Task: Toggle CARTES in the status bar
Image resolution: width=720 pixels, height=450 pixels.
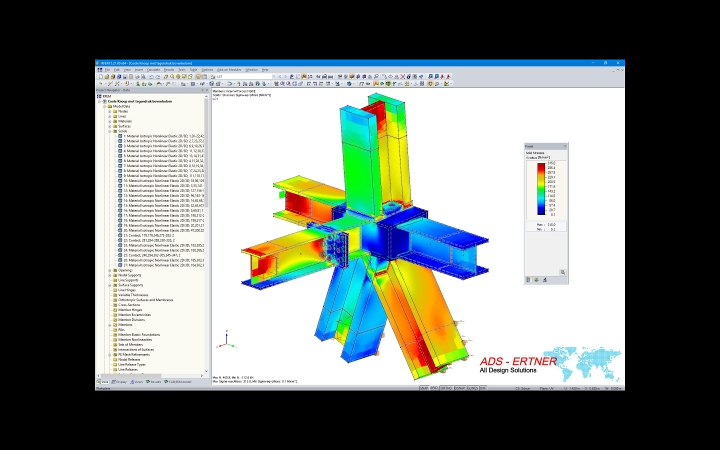Action: pyautogui.click(x=446, y=388)
